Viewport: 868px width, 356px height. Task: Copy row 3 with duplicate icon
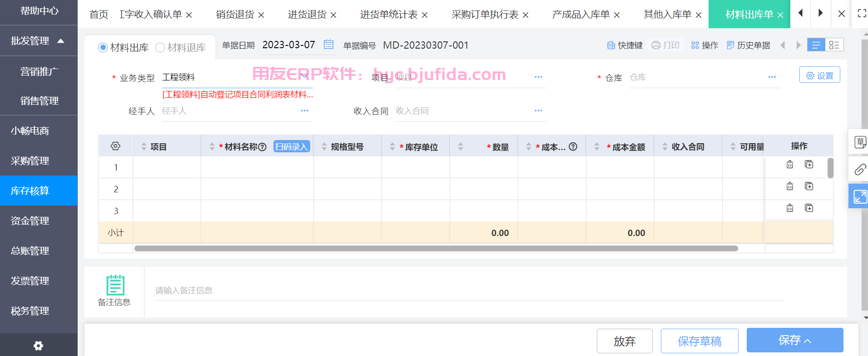coord(809,208)
